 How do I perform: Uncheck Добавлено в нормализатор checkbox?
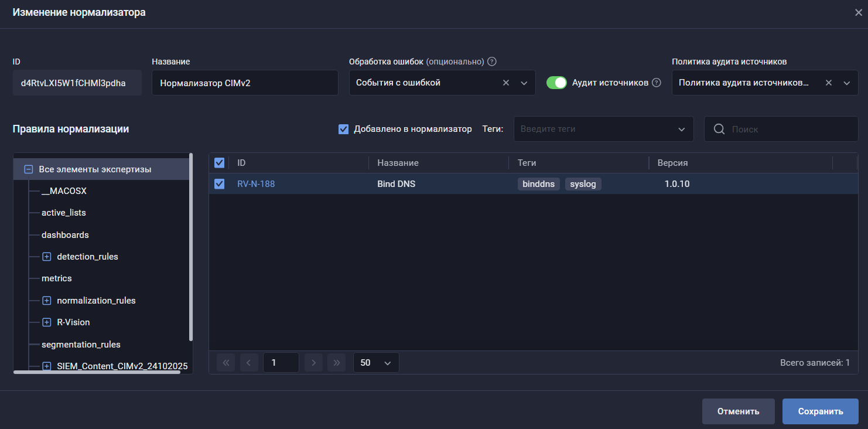click(344, 129)
